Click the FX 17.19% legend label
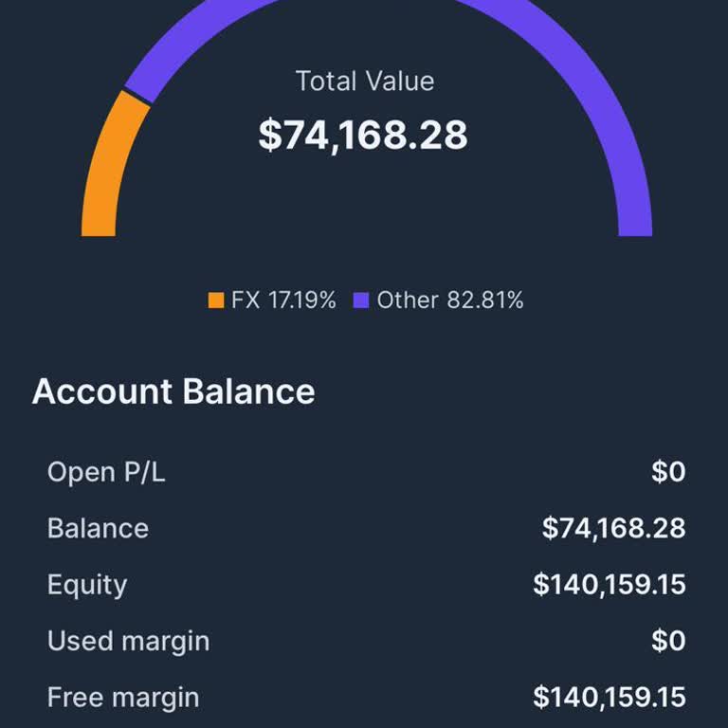The width and height of the screenshot is (728, 728). pyautogui.click(x=283, y=300)
